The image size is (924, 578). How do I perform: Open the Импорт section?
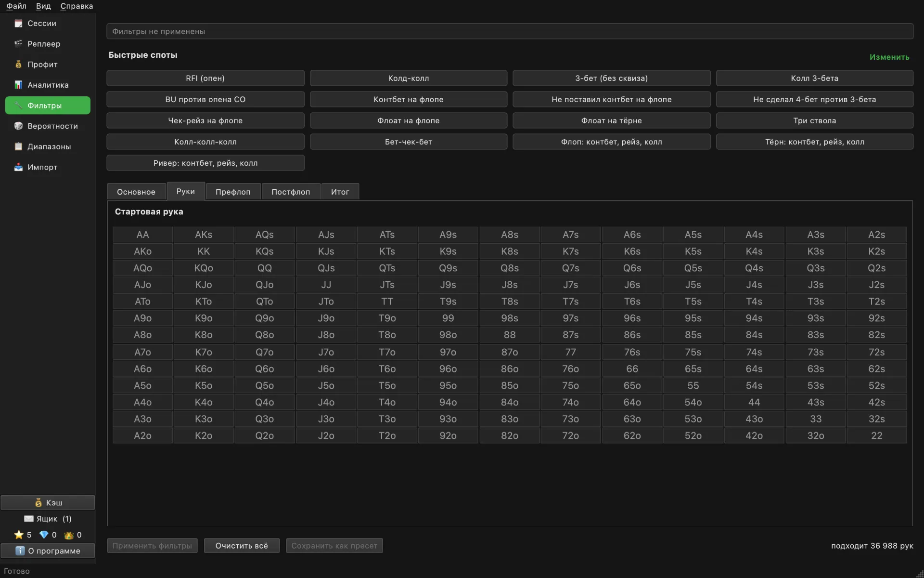(x=48, y=167)
